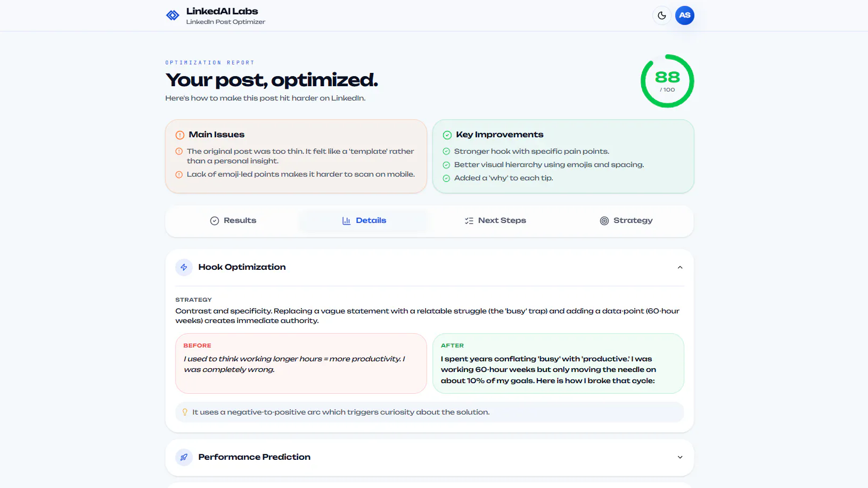Image resolution: width=868 pixels, height=488 pixels.
Task: Click the Hook Optimization lightning icon
Action: [x=184, y=267]
